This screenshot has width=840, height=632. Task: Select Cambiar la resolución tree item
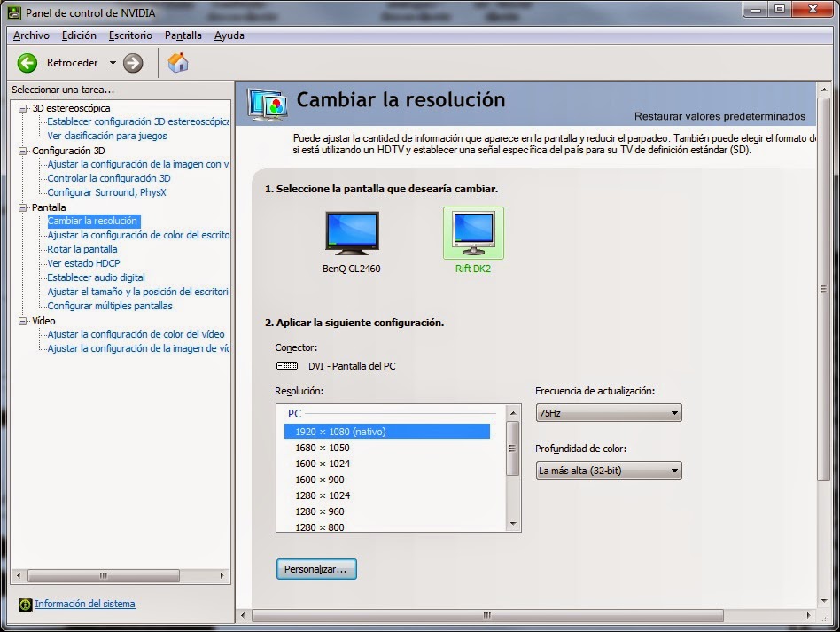click(92, 221)
